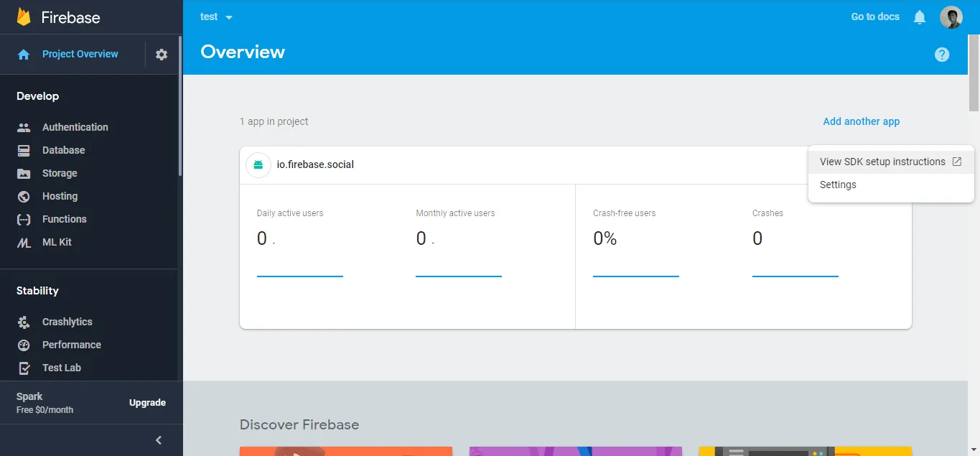Image resolution: width=980 pixels, height=456 pixels.
Task: Click the Project Overview link
Action: click(80, 54)
